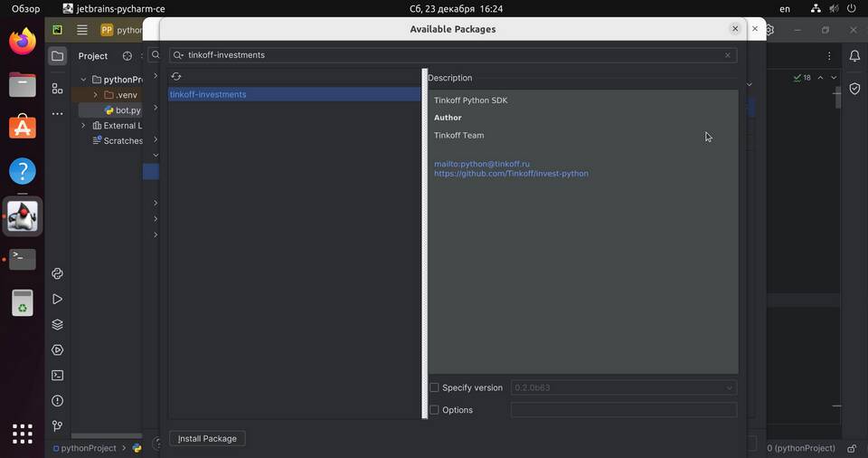
Task: Click the problems count 18 indicator
Action: 802,78
